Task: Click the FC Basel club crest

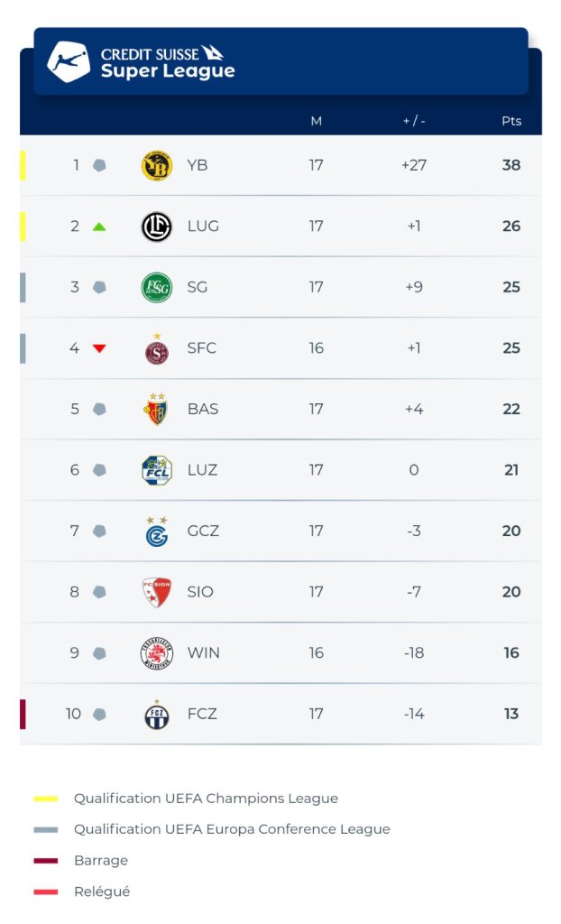Action: (x=157, y=410)
